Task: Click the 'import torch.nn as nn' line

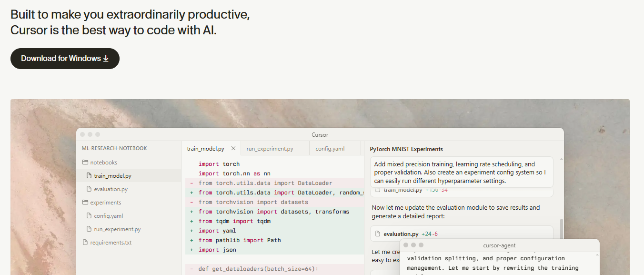Action: 234,173
